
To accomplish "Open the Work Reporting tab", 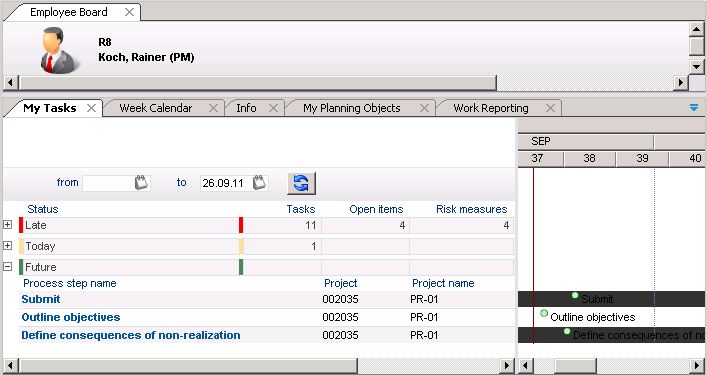I will [491, 108].
